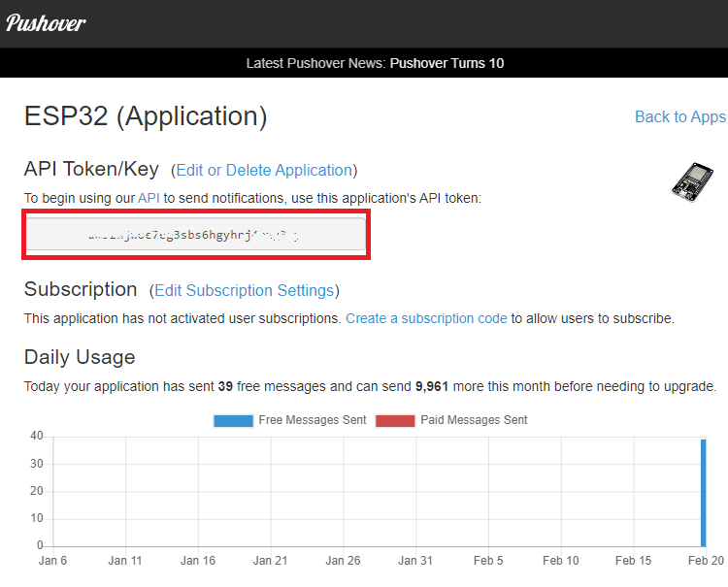Click the Jan 26 axis label
The height and width of the screenshot is (587, 728).
(x=343, y=561)
